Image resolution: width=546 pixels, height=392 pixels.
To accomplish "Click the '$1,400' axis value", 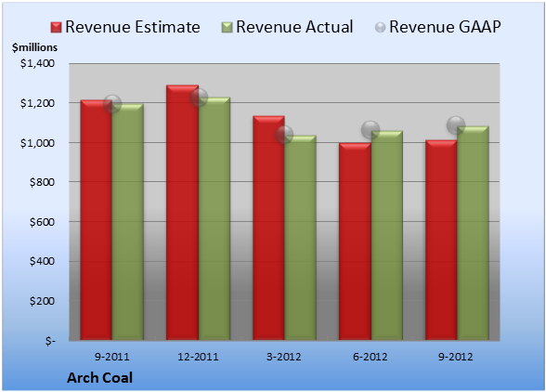I will [37, 63].
